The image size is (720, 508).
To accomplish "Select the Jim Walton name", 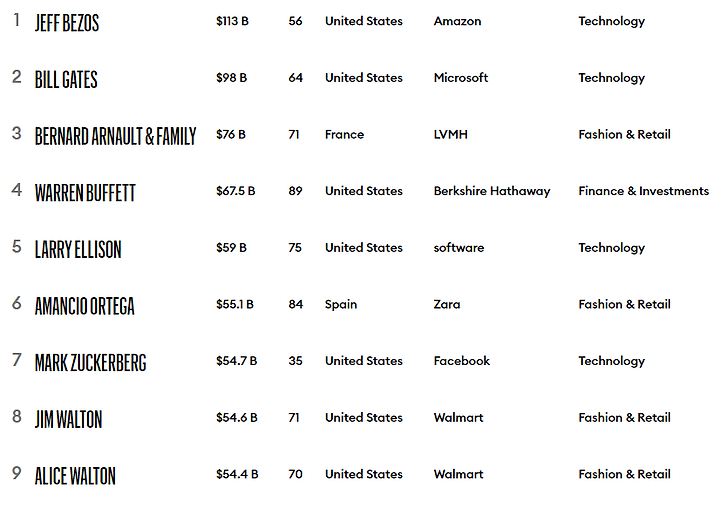I will coord(68,419).
